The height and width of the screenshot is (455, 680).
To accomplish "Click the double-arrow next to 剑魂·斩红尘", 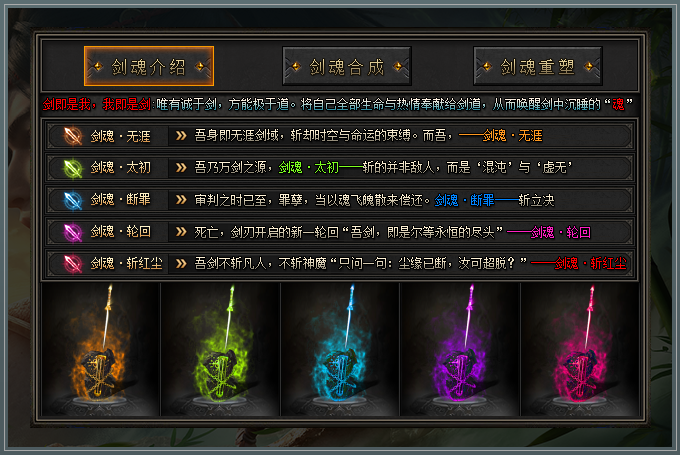I will (x=181, y=263).
